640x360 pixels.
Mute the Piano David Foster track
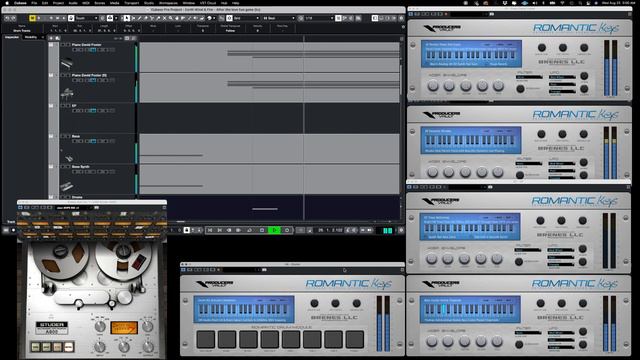(63, 45)
